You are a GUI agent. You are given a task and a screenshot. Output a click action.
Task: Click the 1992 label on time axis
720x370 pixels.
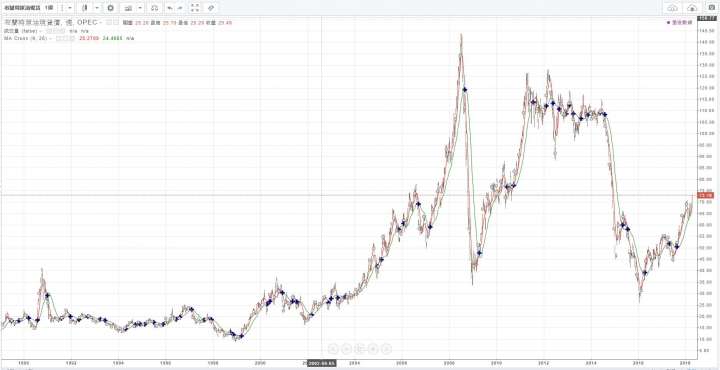tap(71, 362)
